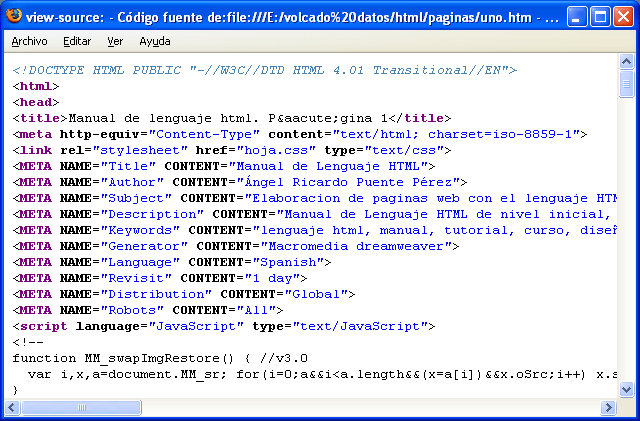Click the title tag text line
Viewport: 640px width, 421px height.
coord(232,118)
